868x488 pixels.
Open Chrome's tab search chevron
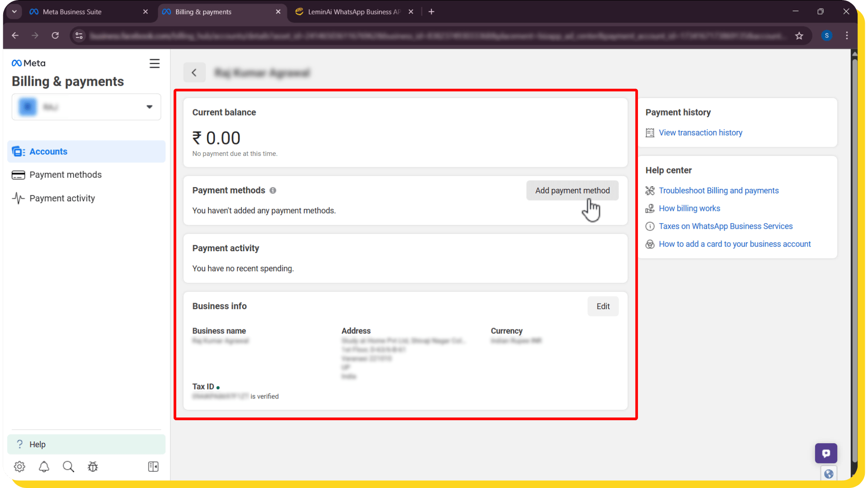pyautogui.click(x=14, y=11)
